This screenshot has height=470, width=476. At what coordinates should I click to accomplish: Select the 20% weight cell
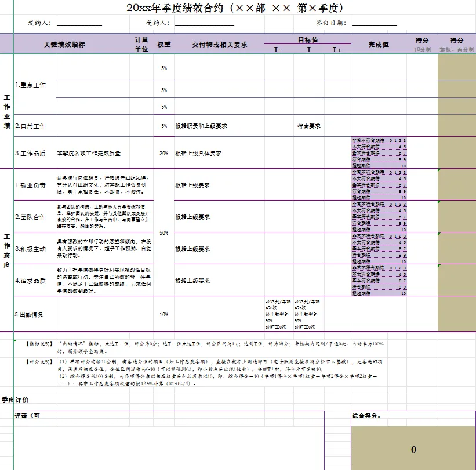(164, 153)
